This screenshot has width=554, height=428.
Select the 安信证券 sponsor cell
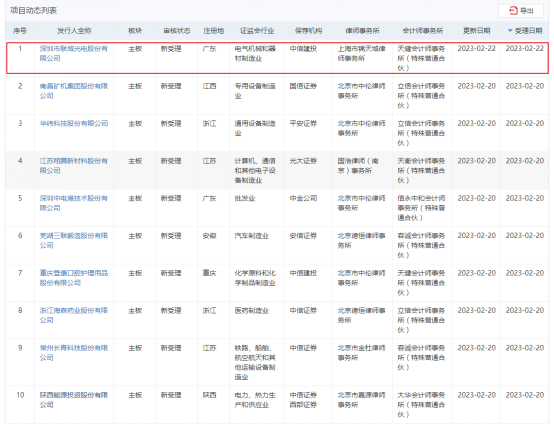[x=303, y=236]
